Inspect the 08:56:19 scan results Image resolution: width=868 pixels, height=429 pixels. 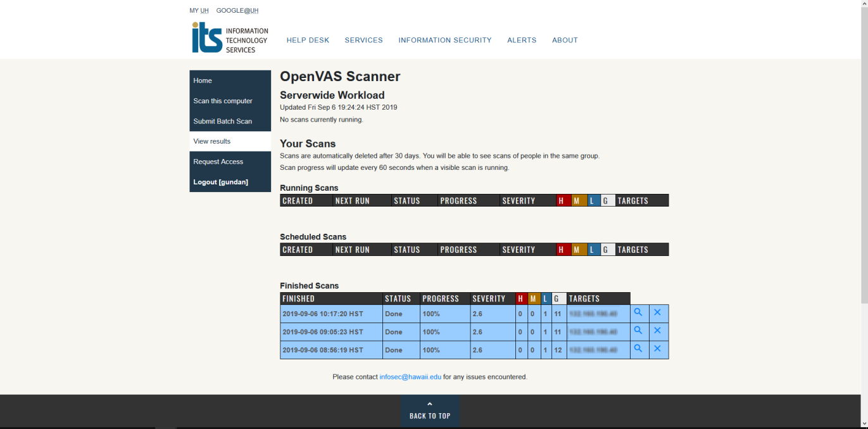click(638, 349)
